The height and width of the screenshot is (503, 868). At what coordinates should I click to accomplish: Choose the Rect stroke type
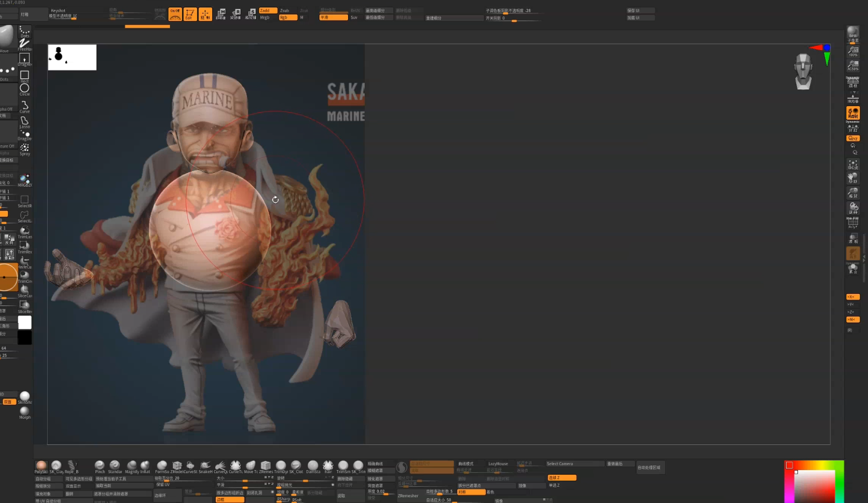tap(25, 76)
